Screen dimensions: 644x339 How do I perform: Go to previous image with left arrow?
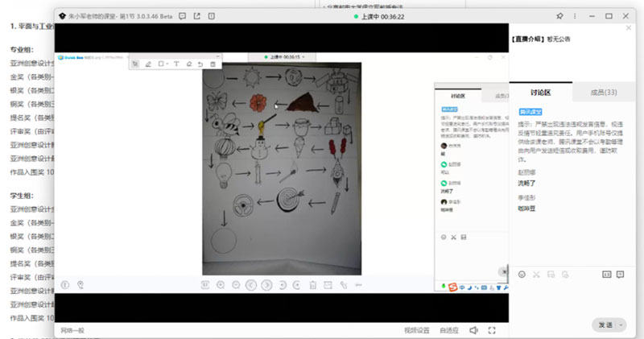[251, 284]
